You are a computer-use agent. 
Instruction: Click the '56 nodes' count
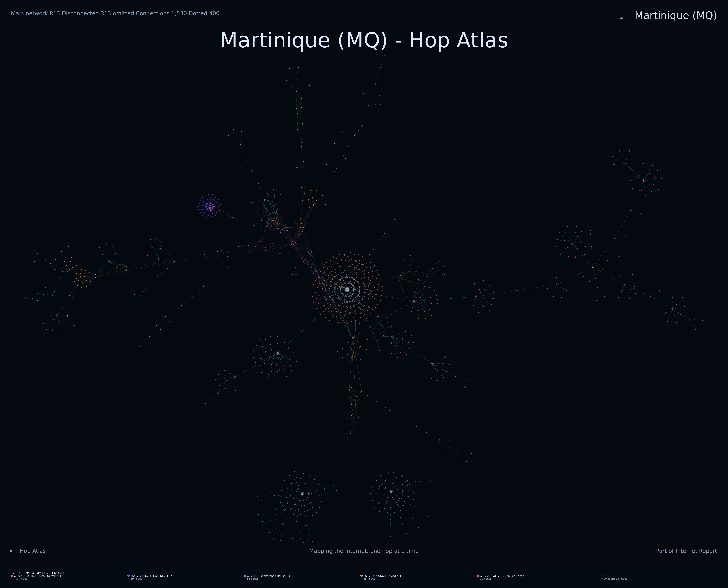click(253, 579)
